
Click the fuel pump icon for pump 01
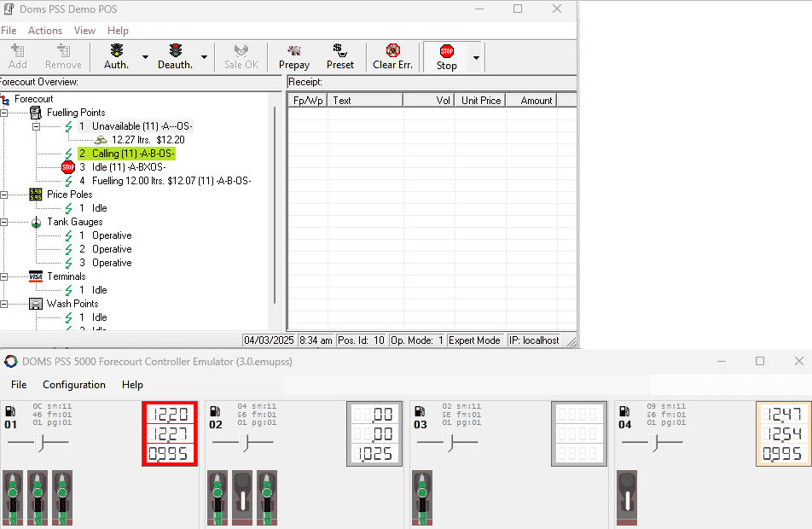(10, 410)
